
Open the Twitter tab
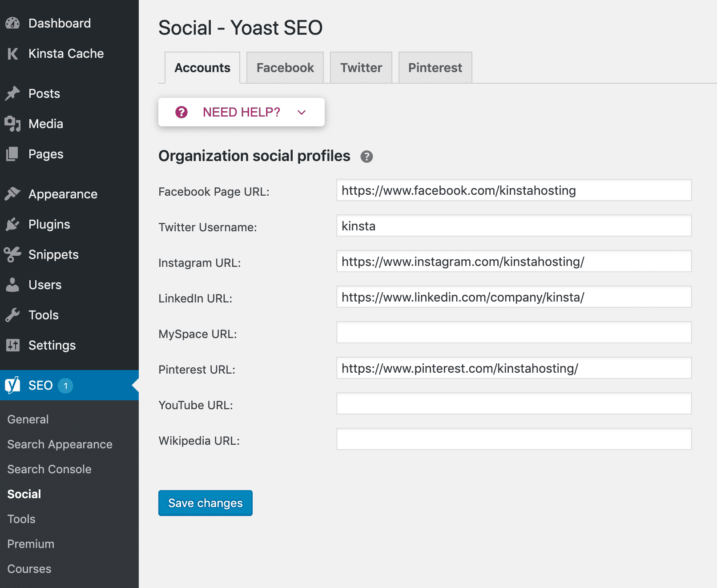coord(361,68)
